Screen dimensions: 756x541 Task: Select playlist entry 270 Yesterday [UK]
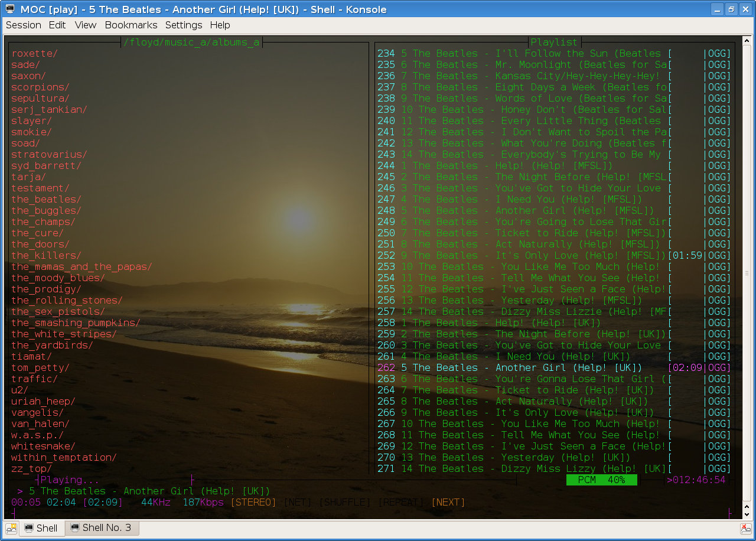pyautogui.click(x=554, y=458)
